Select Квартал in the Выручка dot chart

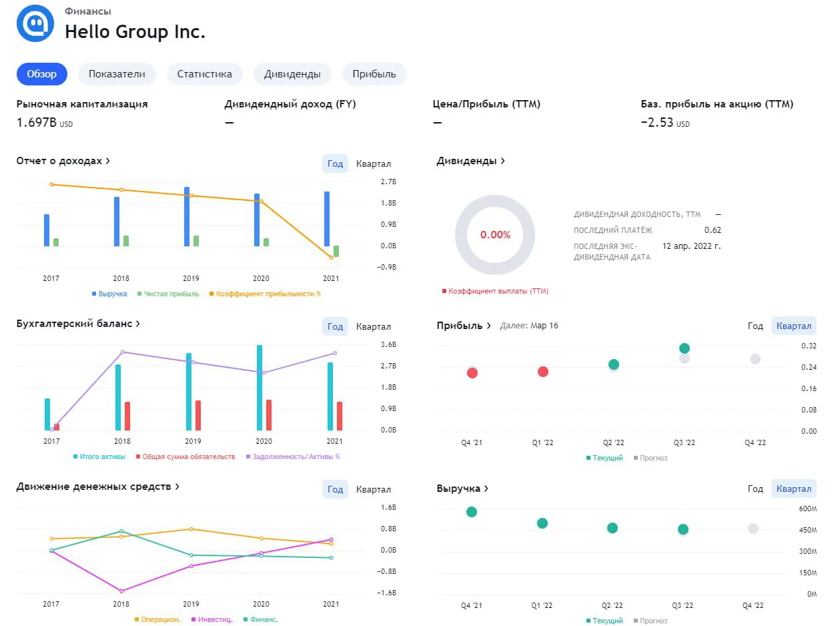point(794,489)
